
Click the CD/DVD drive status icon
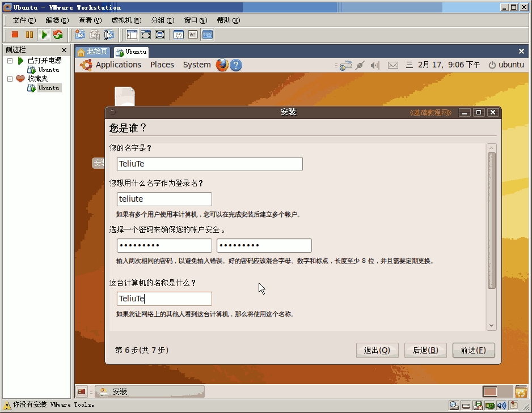[x=454, y=405]
